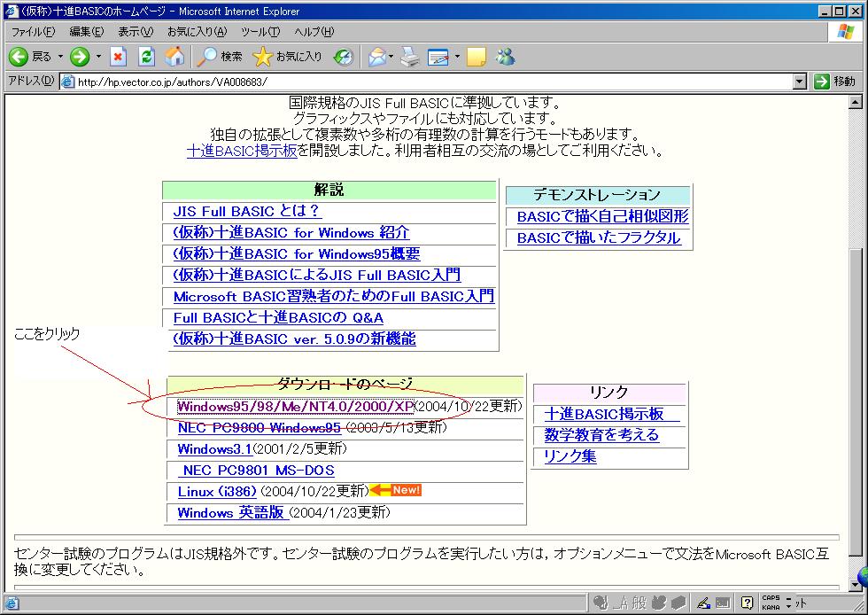Go to the Home page icon
Screen dimensions: 868x615
pos(174,56)
